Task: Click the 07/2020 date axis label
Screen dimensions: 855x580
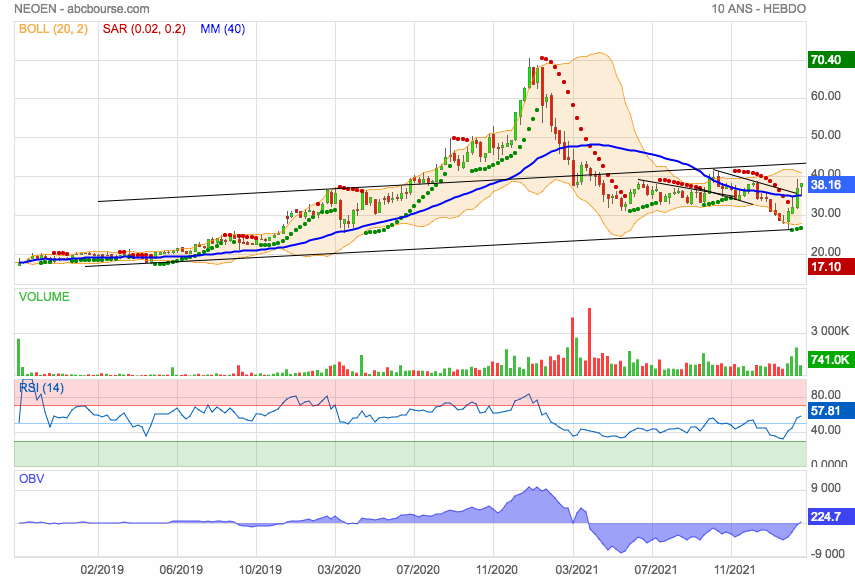Action: (418, 570)
